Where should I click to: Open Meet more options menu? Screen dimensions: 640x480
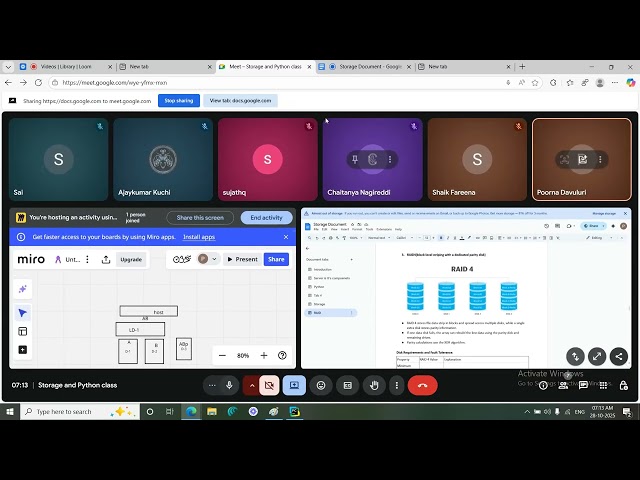pos(397,385)
